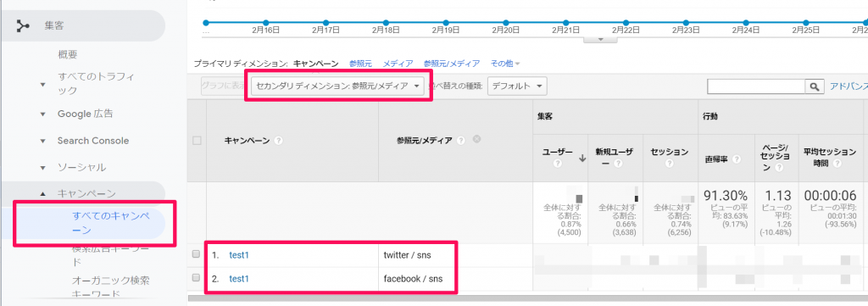868x306 pixels.
Task: Toggle the select-all rows checkbox in header
Action: pos(197,141)
